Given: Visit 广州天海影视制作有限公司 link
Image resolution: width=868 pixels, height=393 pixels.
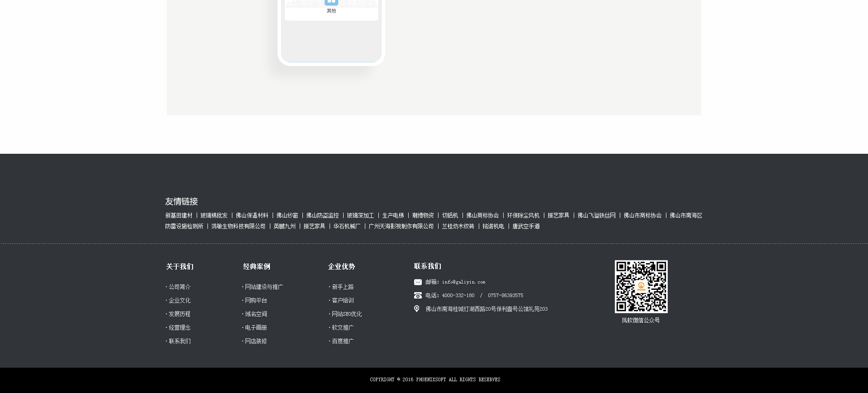Looking at the screenshot, I should tap(401, 227).
